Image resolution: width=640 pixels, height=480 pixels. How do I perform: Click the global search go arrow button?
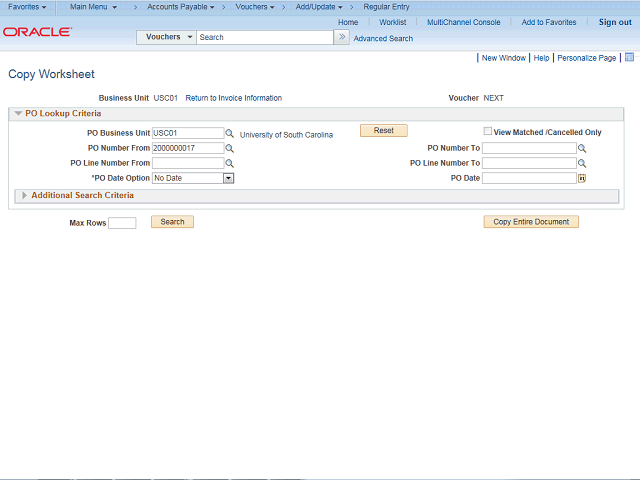342,38
